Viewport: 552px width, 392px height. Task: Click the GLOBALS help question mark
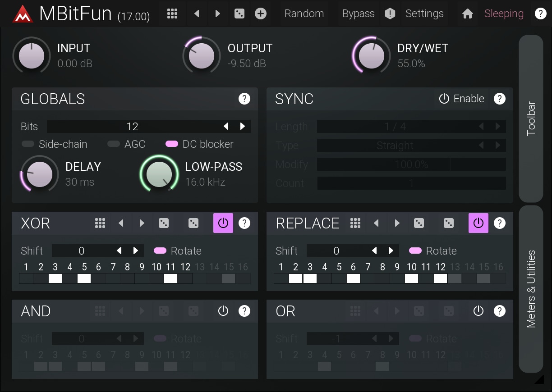[244, 99]
